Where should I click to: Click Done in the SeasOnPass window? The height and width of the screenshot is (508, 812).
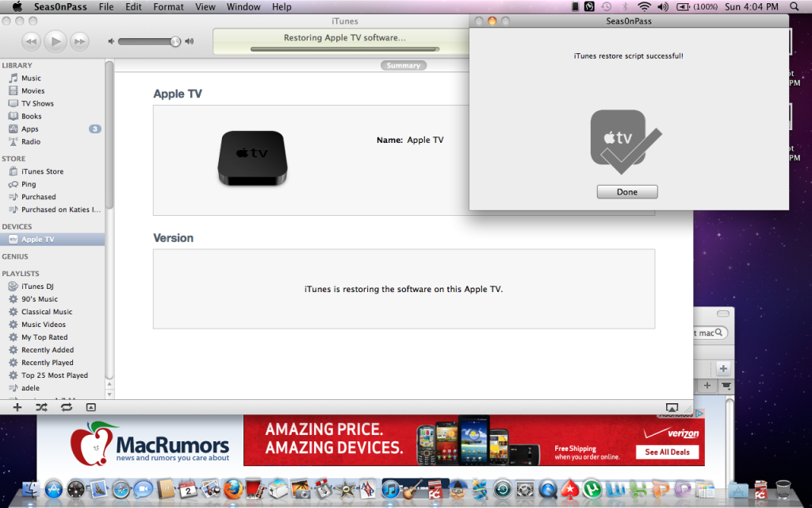pyautogui.click(x=627, y=192)
